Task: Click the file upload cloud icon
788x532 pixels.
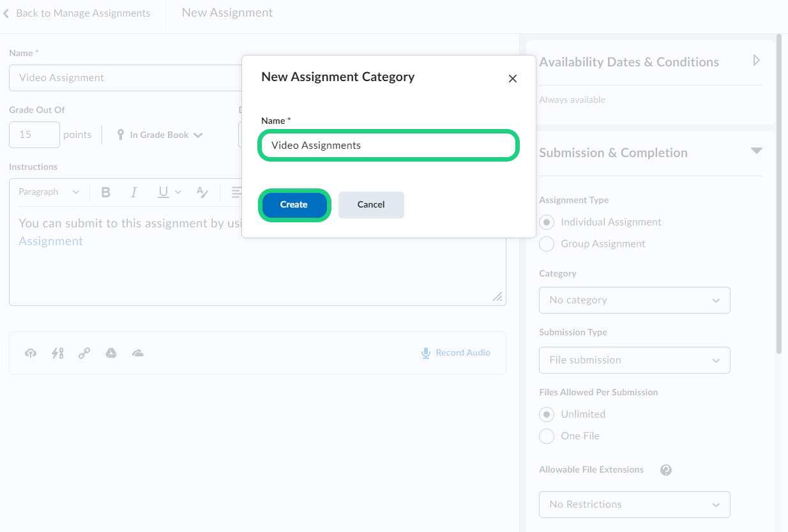Action: 31,353
